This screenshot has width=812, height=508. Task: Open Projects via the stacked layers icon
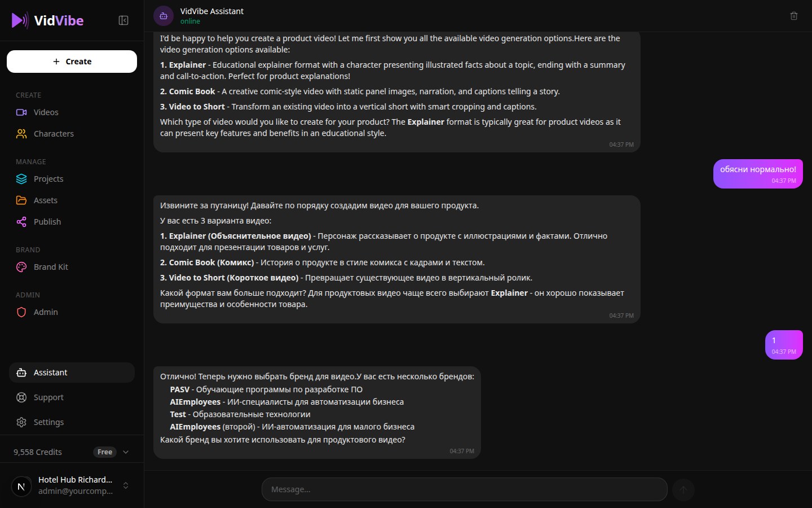point(21,178)
